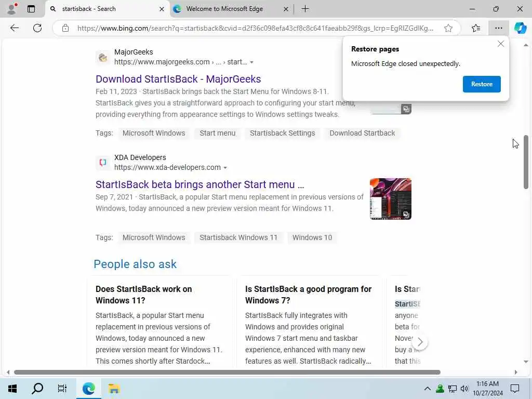Image resolution: width=532 pixels, height=399 pixels.
Task: Open taskbar Search magnifier
Action: pos(37,389)
